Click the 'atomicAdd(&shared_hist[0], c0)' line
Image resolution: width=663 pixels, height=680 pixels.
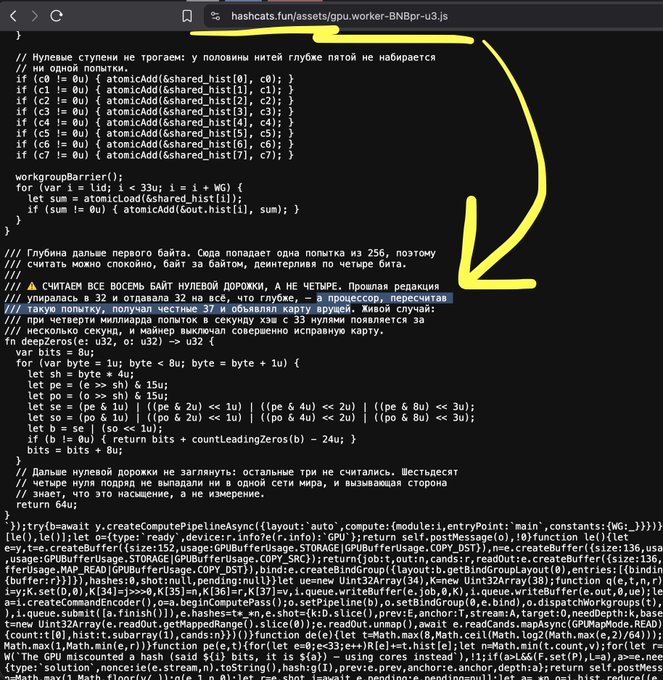pyautogui.click(x=155, y=79)
